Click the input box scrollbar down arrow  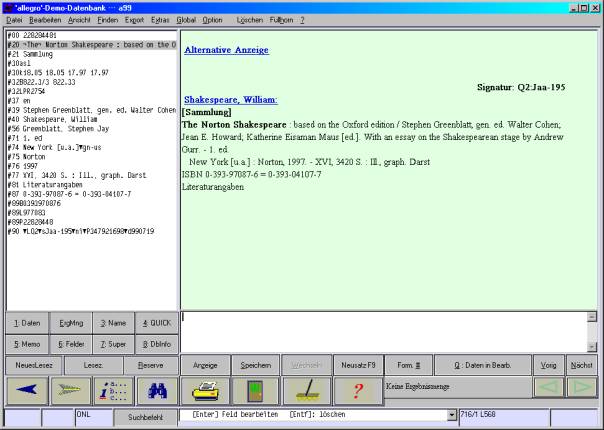592,346
